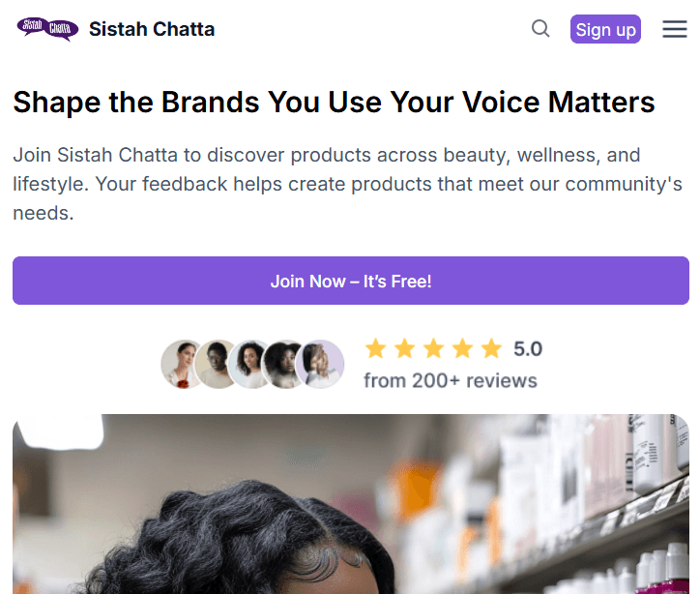Click the third gold star
Image resolution: width=700 pixels, height=594 pixels.
[x=434, y=349]
